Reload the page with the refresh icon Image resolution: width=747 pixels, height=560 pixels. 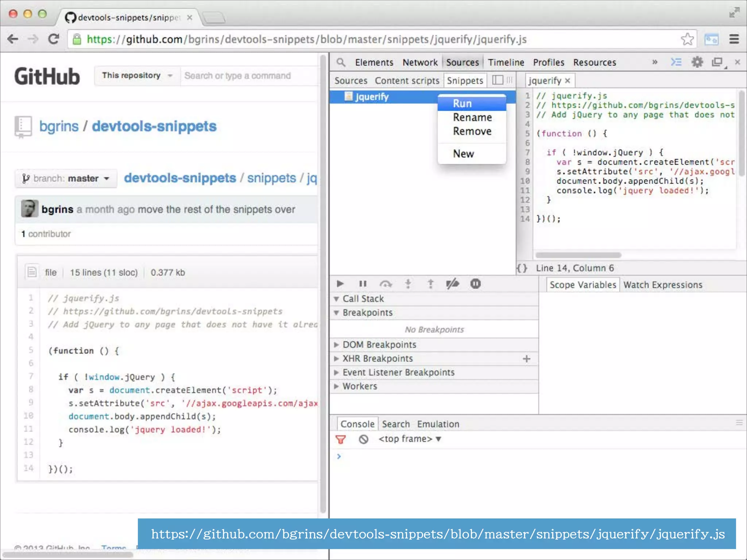tap(54, 39)
